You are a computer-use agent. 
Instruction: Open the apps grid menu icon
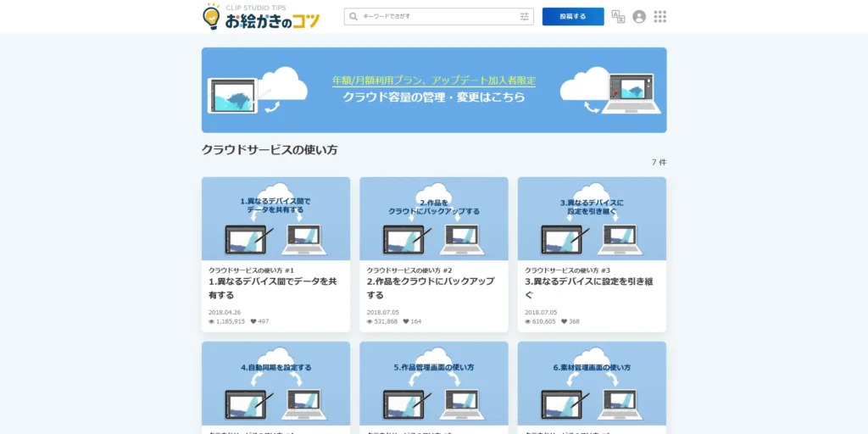[x=659, y=17]
